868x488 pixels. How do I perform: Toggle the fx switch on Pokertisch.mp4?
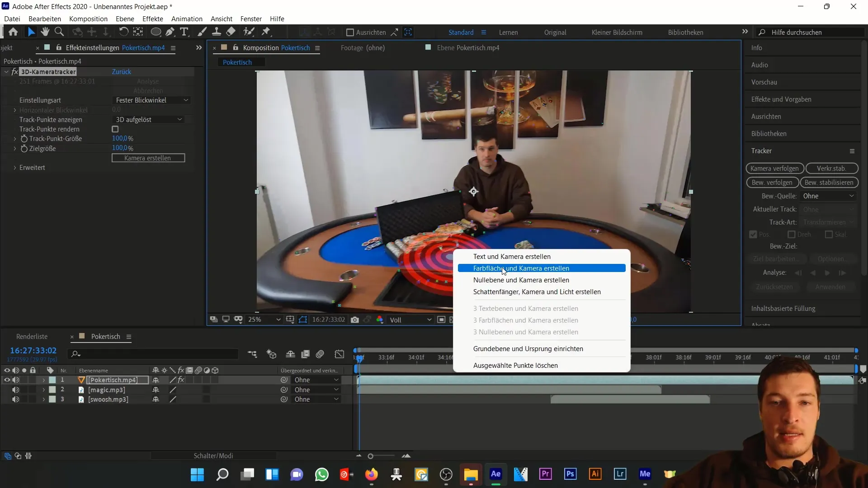pyautogui.click(x=181, y=380)
